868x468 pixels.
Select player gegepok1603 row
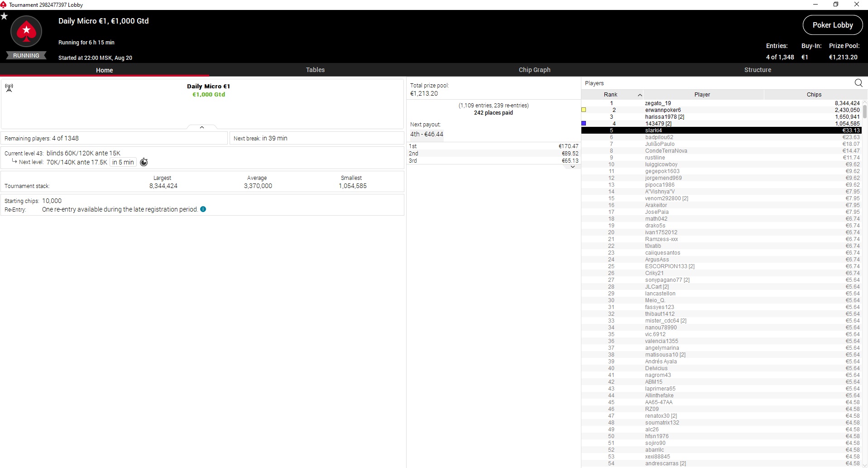[721, 171]
